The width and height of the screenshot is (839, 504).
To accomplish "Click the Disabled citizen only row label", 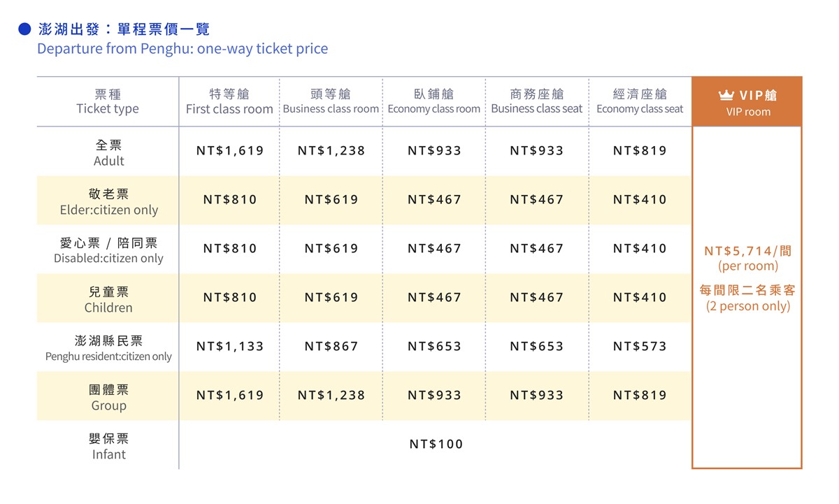I will 108,250.
